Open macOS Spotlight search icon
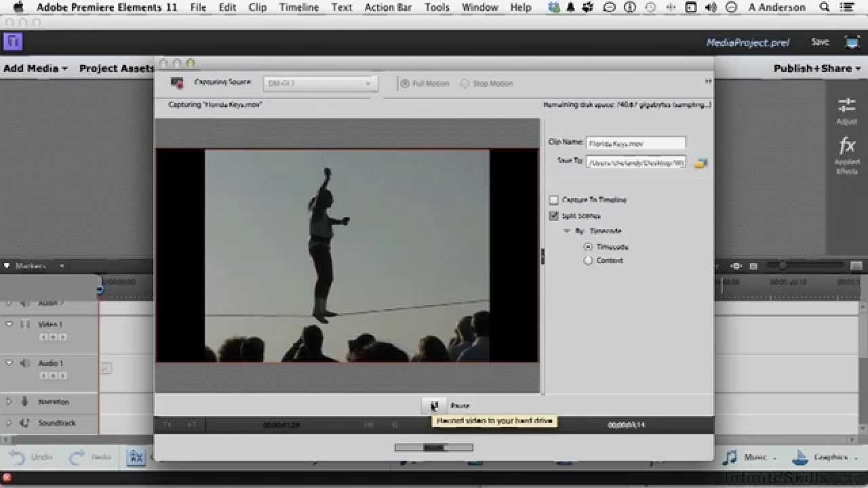Viewport: 868px width, 488px height. [x=825, y=7]
